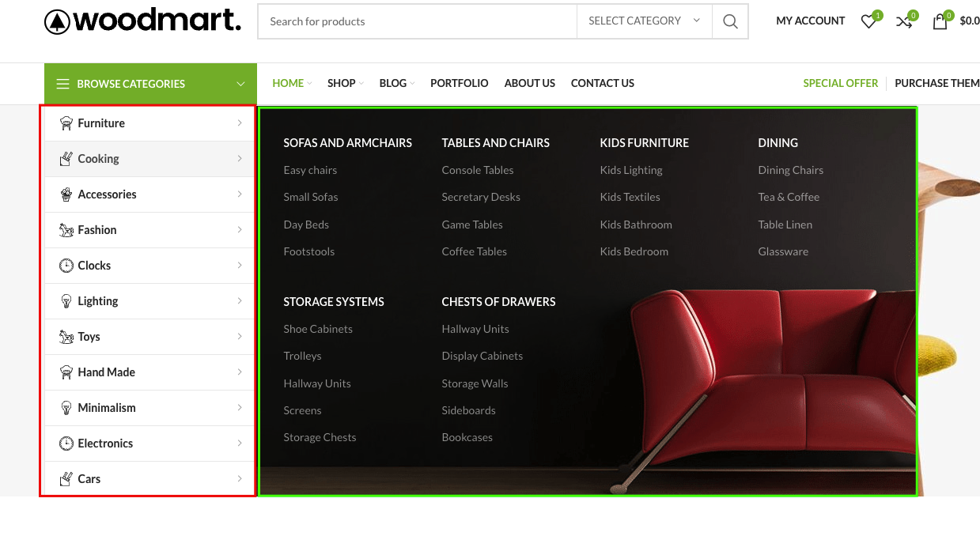Expand the Shop menu arrow
The height and width of the screenshot is (536, 980).
(x=361, y=84)
